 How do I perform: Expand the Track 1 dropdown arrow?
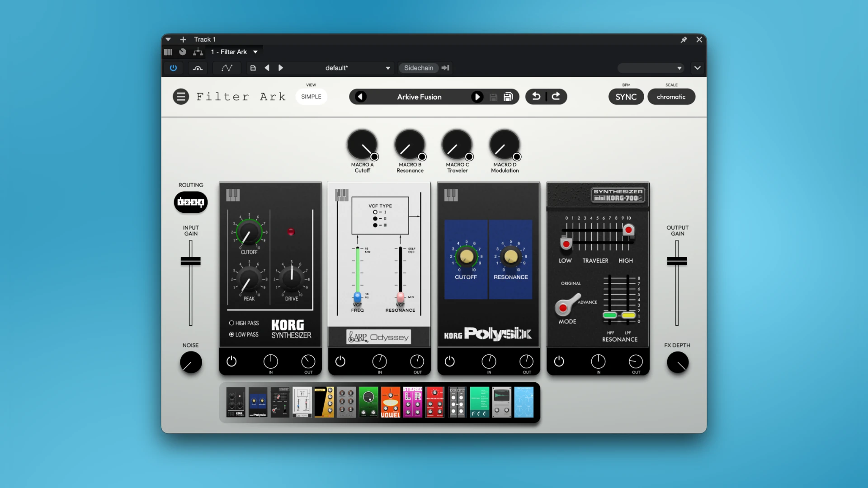(168, 39)
